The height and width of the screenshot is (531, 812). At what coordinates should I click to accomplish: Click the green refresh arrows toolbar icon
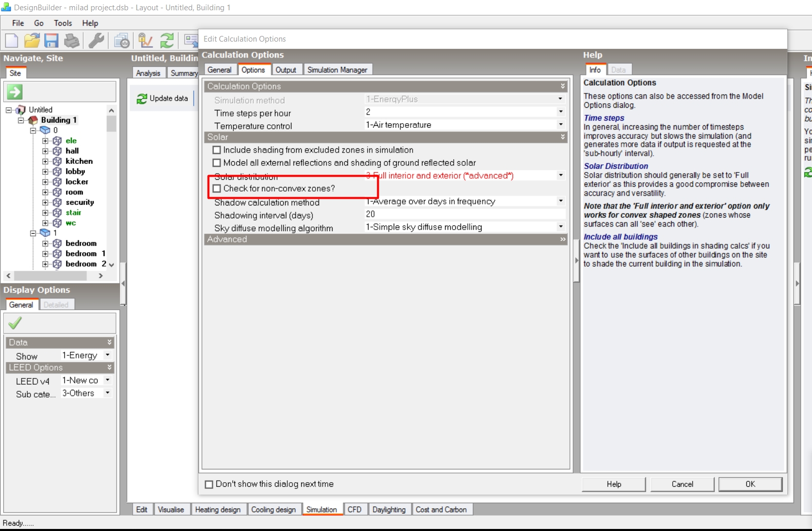pyautogui.click(x=167, y=41)
